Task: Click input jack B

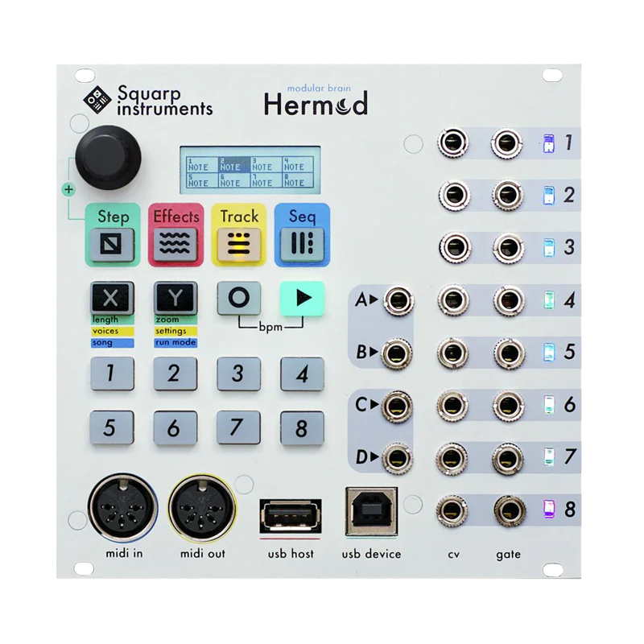Action: click(397, 353)
